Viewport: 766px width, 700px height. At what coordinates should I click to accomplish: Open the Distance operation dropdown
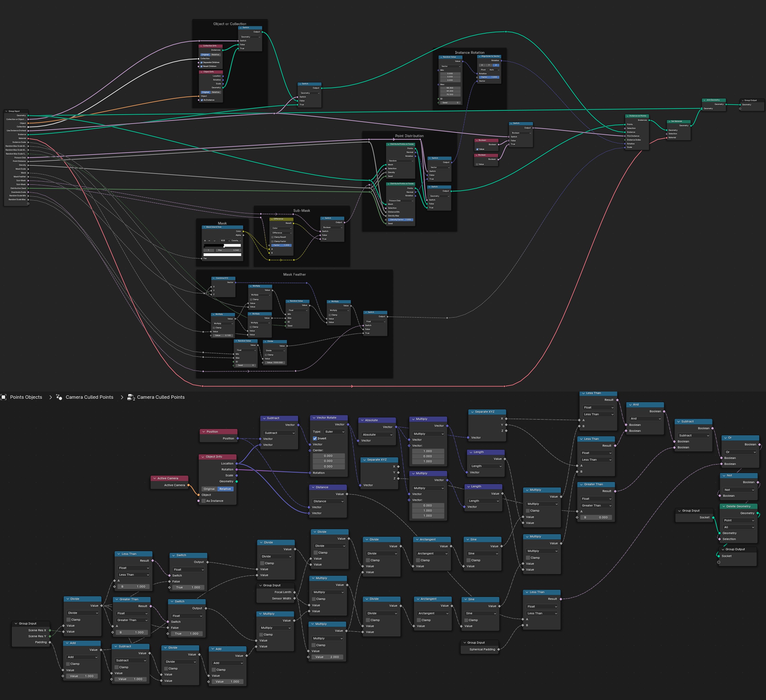coord(328,501)
